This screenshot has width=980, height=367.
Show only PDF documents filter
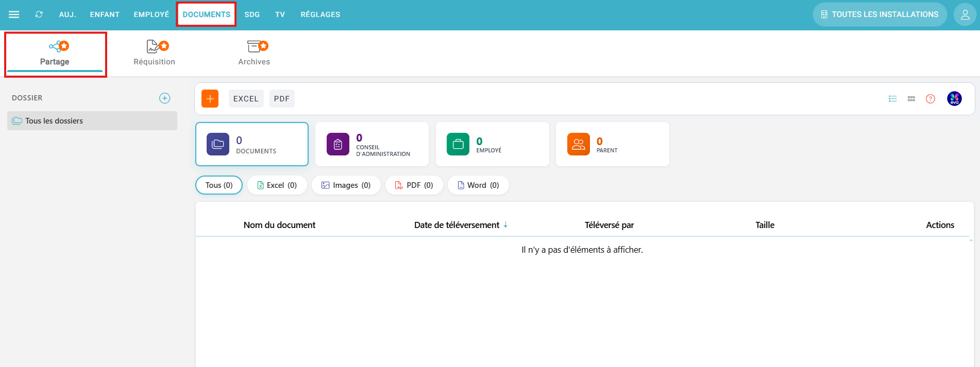(414, 185)
